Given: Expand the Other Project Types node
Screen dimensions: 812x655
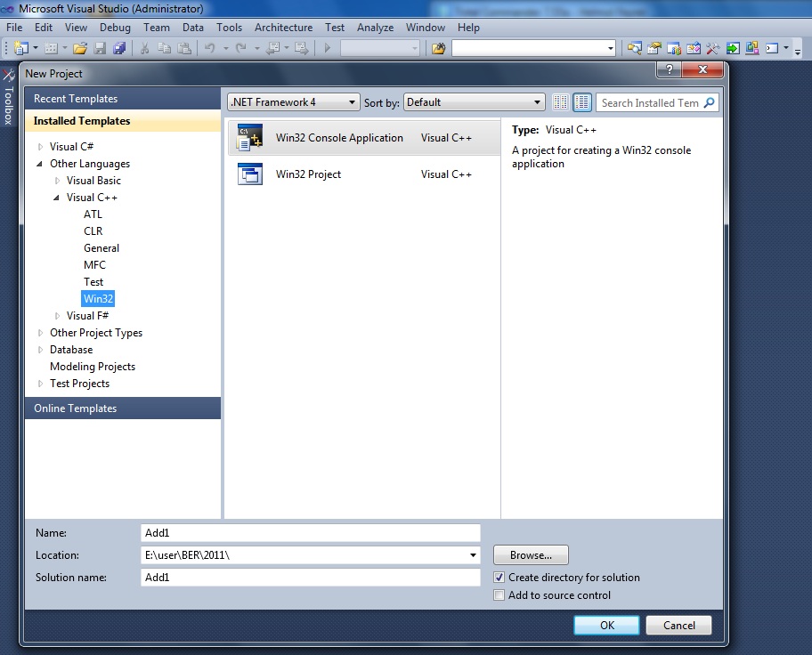Looking at the screenshot, I should coord(40,333).
